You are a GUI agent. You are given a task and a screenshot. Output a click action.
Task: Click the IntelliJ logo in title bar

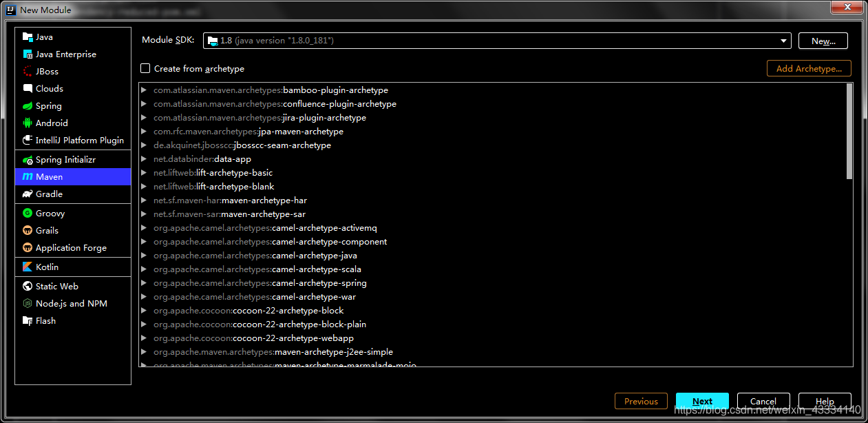[9, 10]
